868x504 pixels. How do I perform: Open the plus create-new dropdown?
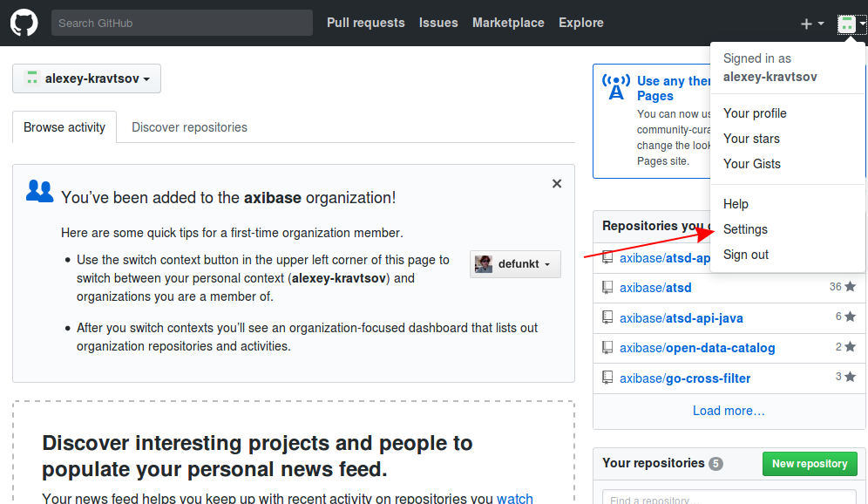(x=812, y=24)
